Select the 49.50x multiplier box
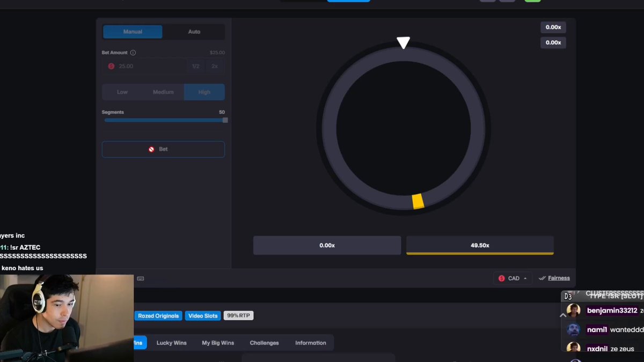This screenshot has width=644, height=362. pyautogui.click(x=480, y=245)
